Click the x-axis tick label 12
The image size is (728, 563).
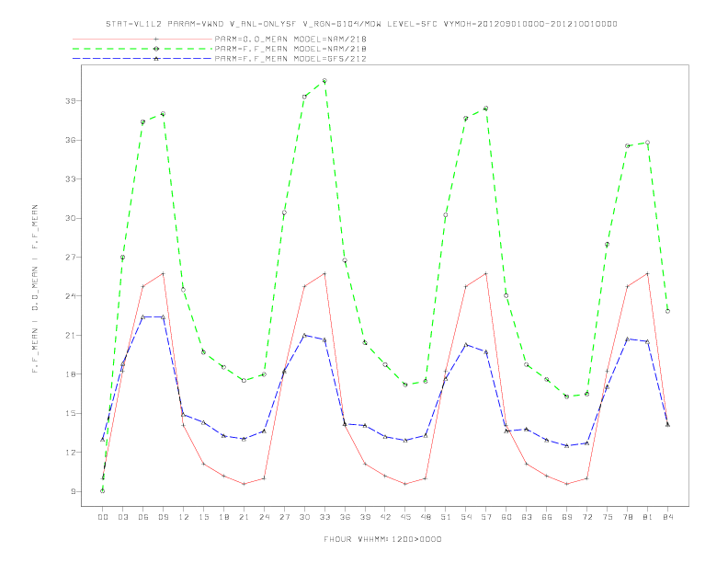(184, 517)
